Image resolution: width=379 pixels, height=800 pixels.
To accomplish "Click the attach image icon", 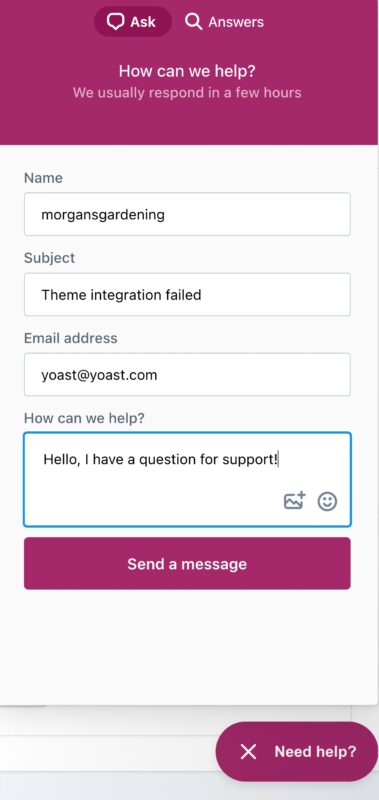I will point(294,501).
